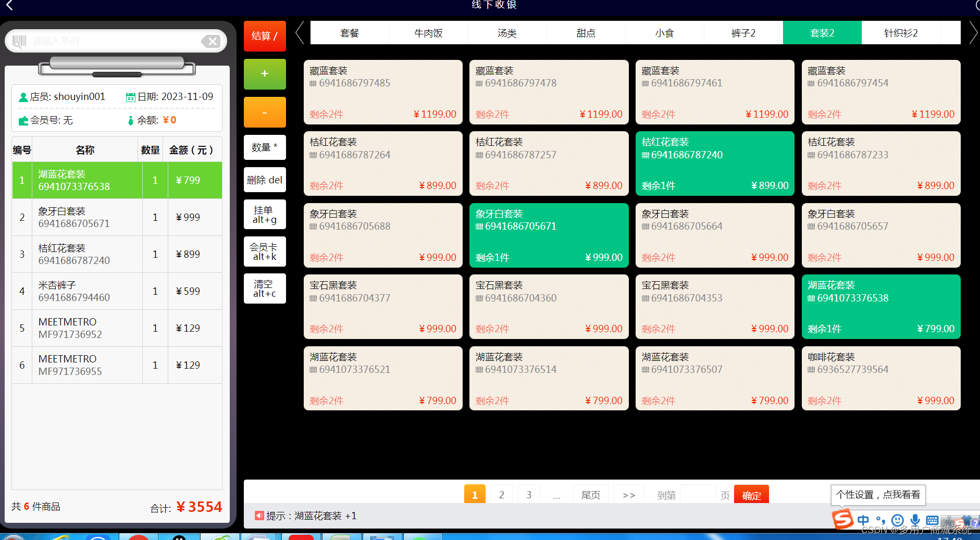Click Sogou input method S icon

pos(842,519)
